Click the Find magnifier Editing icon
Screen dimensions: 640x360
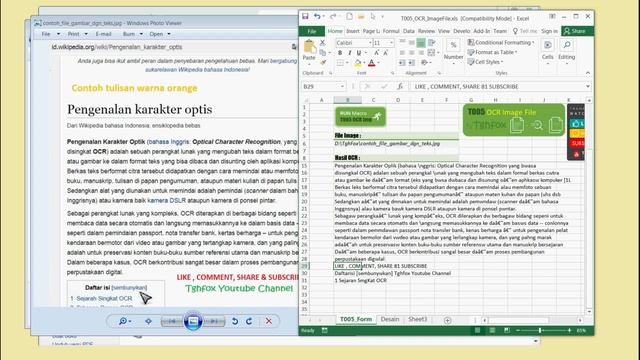(567, 45)
